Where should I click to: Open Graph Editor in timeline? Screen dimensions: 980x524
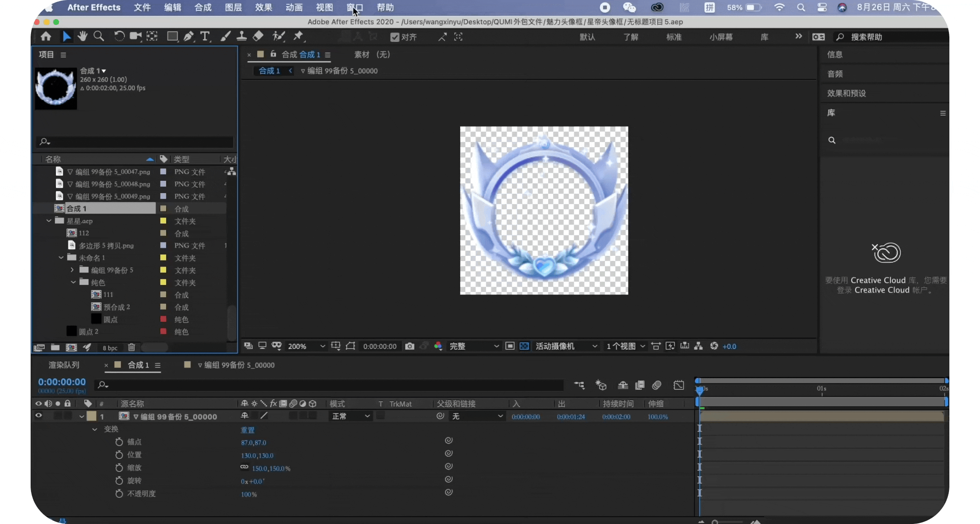(x=679, y=385)
